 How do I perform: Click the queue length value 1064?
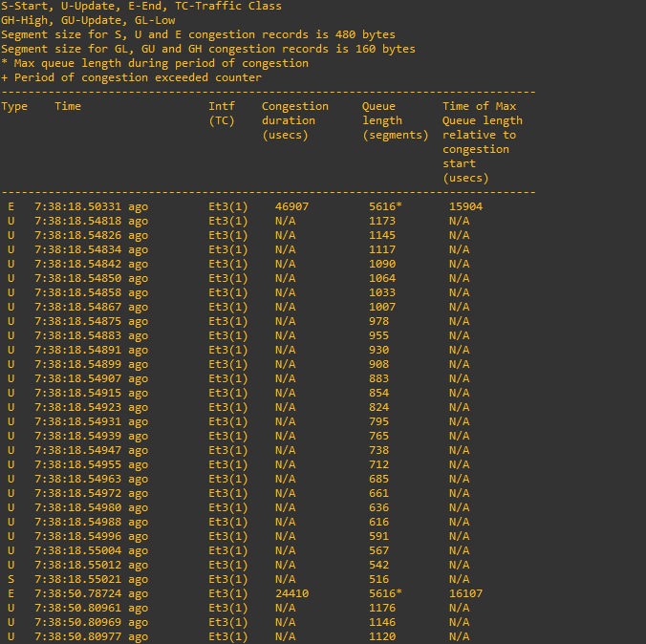coord(382,278)
